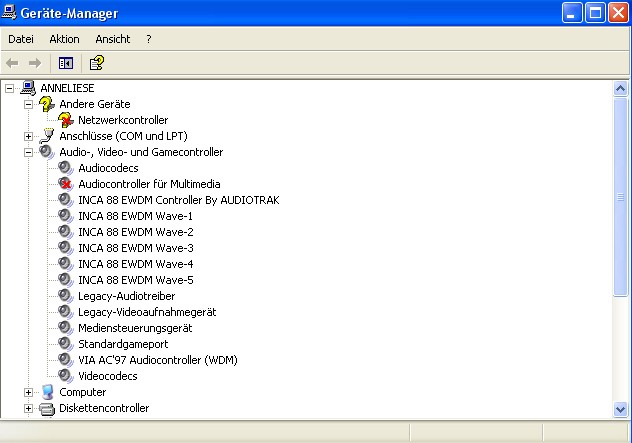Click the Geräte-Manager title bar icon
The width and height of the screenshot is (632, 443).
9,12
